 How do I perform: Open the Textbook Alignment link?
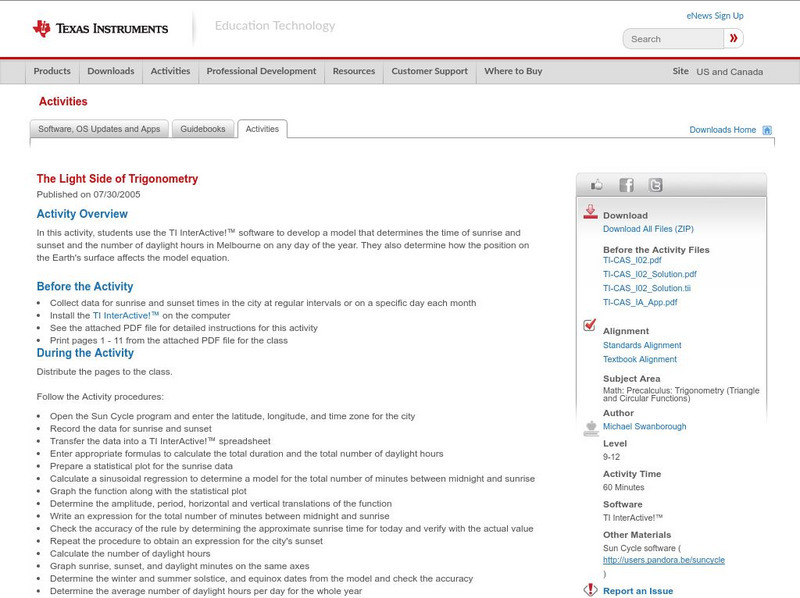point(640,360)
